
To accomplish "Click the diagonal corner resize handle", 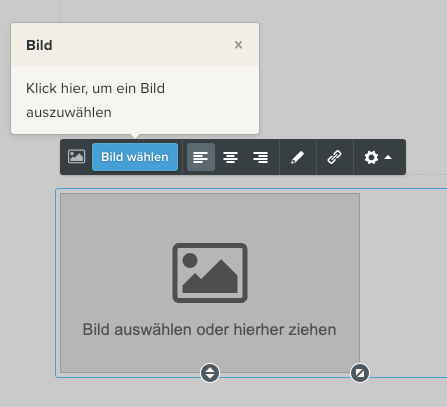I will 360,373.
